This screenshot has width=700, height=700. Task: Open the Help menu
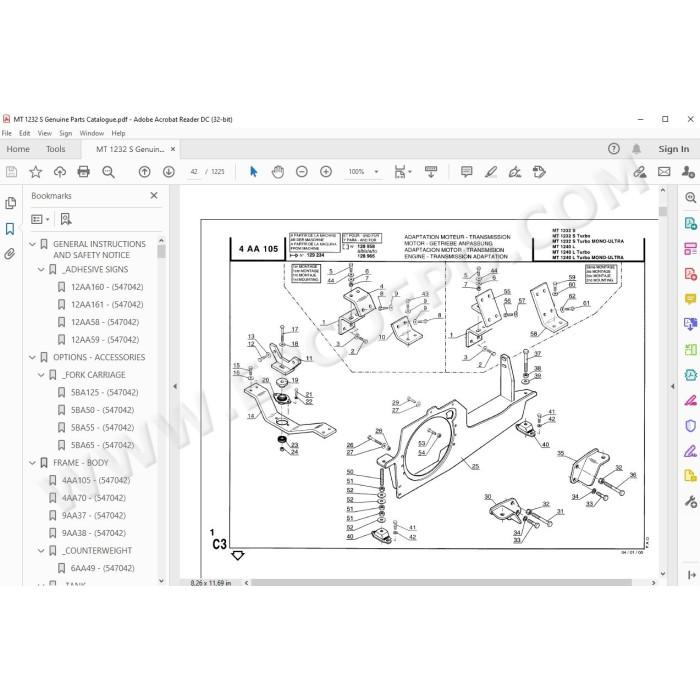(x=118, y=133)
